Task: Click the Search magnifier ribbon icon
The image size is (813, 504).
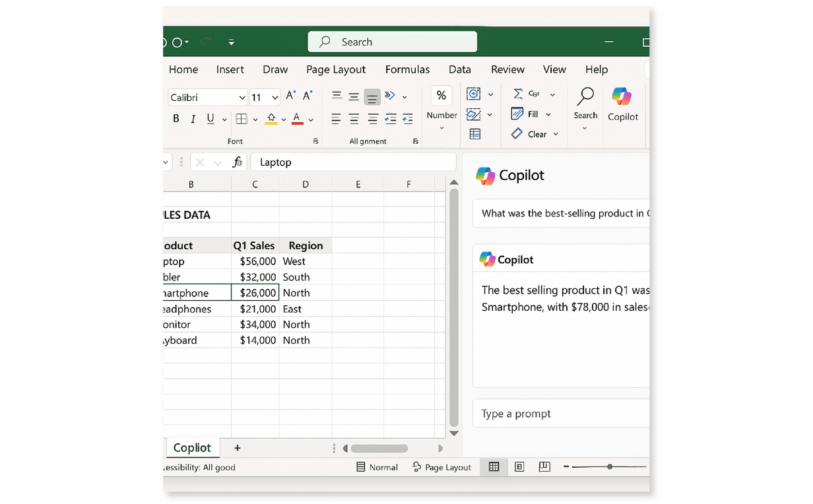Action: click(x=585, y=97)
